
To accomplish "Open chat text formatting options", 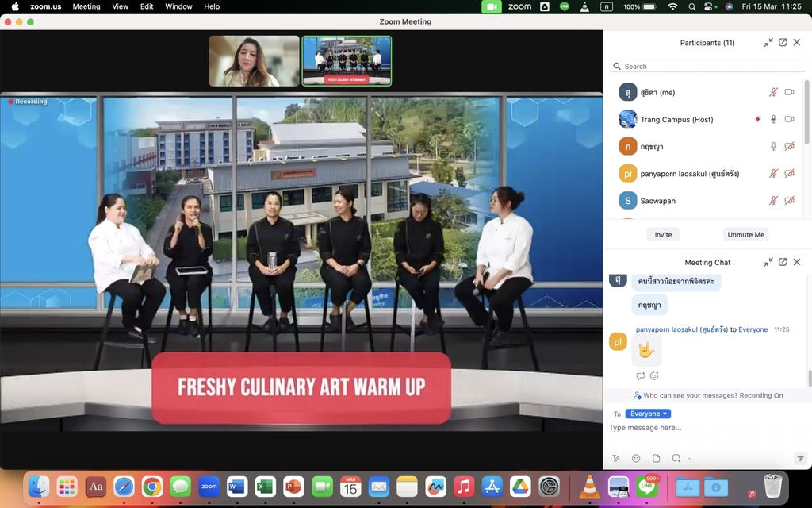I will tap(616, 459).
